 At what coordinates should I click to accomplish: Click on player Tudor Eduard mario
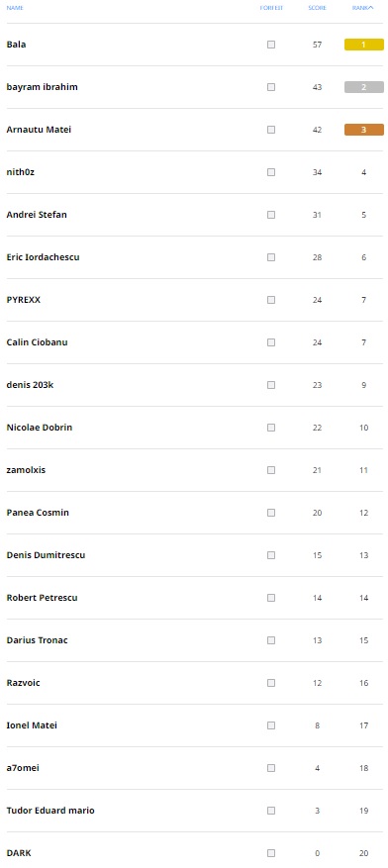pyautogui.click(x=50, y=811)
